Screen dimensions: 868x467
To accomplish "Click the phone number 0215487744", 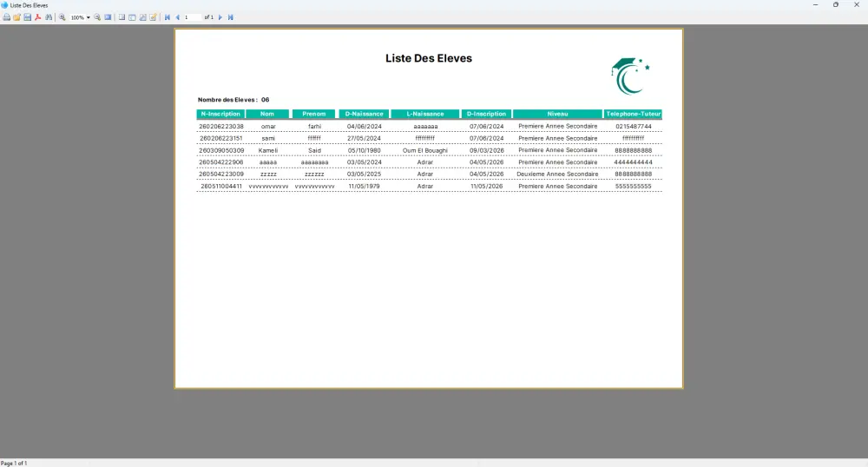I will pos(634,127).
